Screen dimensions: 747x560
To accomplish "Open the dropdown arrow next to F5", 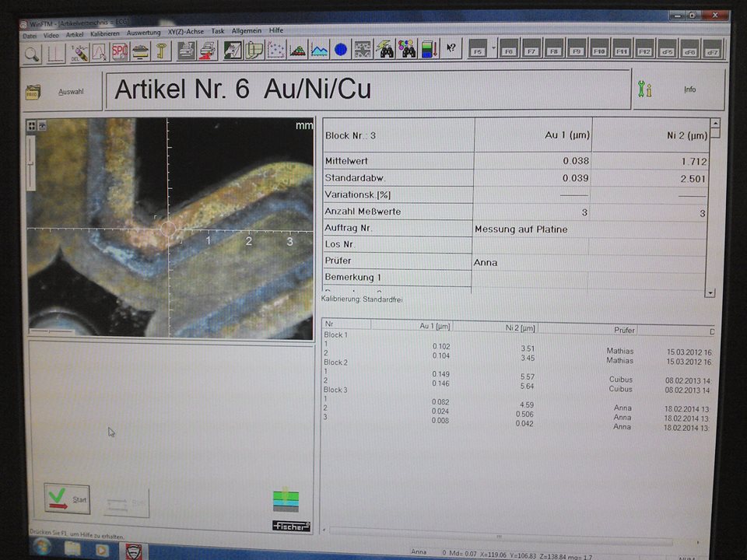I will [493, 49].
